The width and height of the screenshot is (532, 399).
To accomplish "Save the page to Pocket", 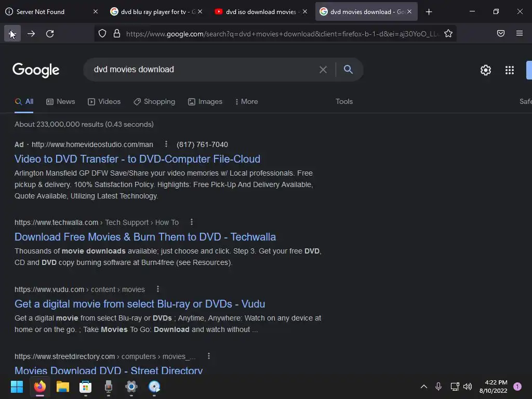I will point(500,33).
